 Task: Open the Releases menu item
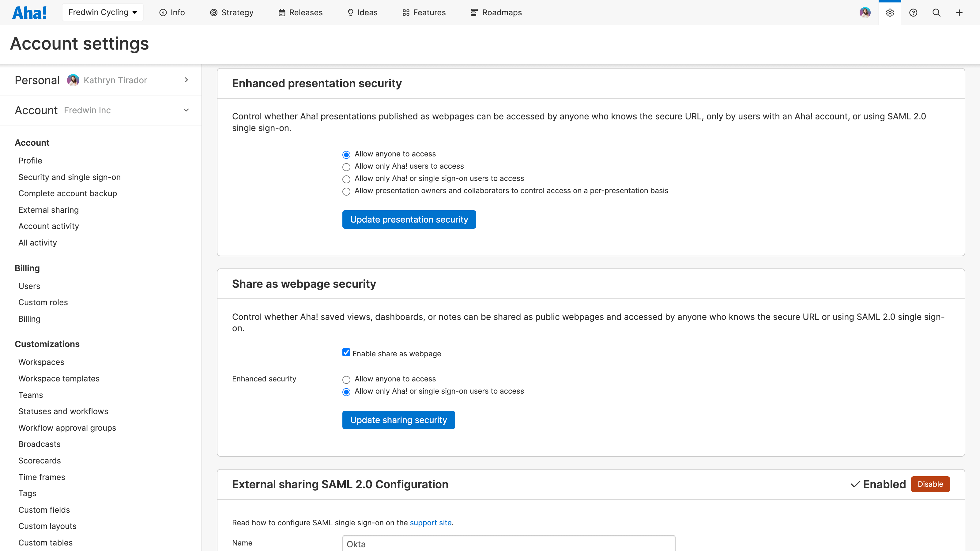[300, 12]
